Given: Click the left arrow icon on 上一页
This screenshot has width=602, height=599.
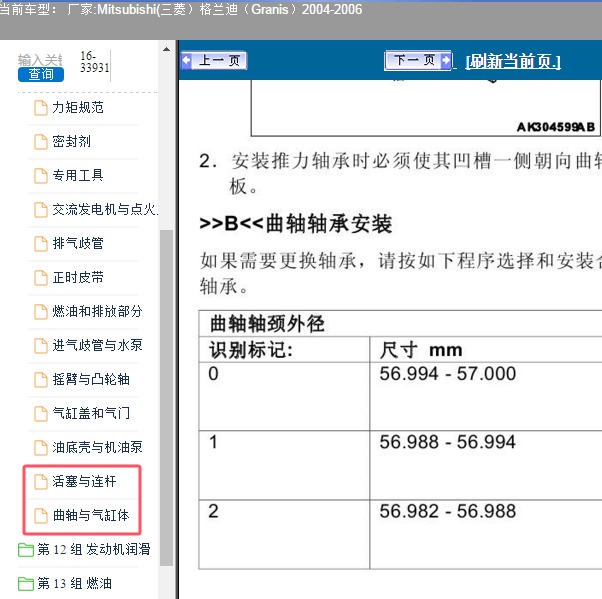Looking at the screenshot, I should [x=187, y=61].
